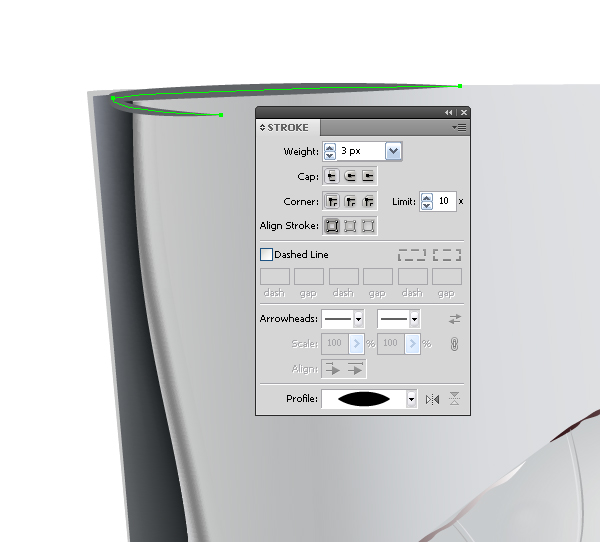Collapse the Stroke panel to icons
The image size is (600, 542).
tap(448, 113)
